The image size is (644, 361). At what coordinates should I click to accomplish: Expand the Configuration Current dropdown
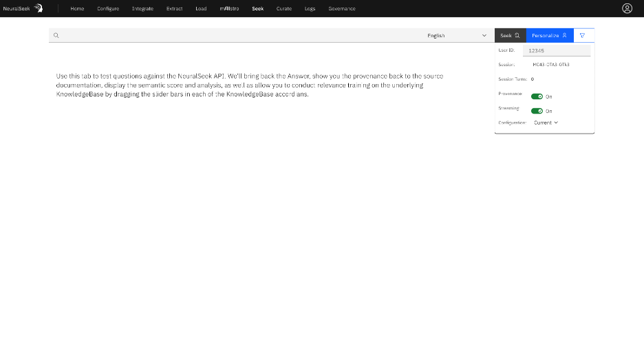pos(546,123)
